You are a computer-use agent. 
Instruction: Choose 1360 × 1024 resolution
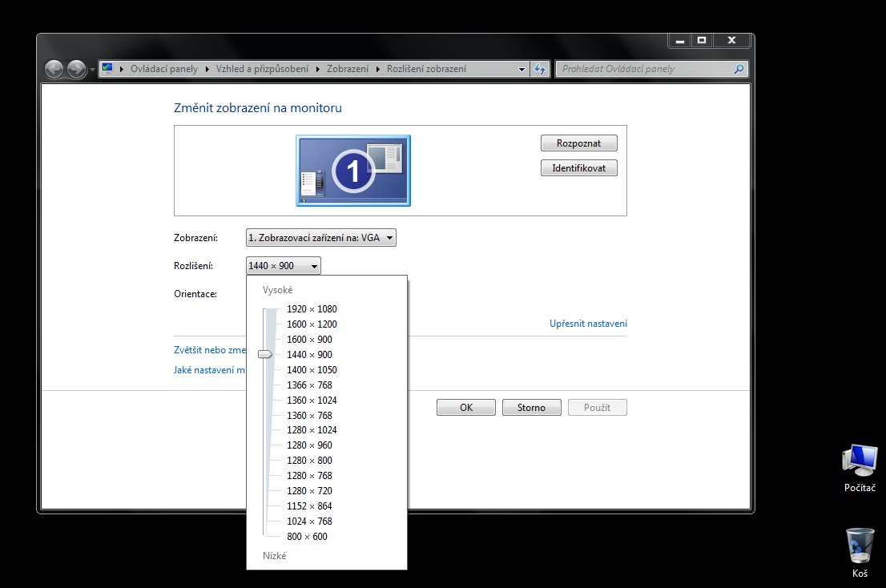[x=312, y=401]
